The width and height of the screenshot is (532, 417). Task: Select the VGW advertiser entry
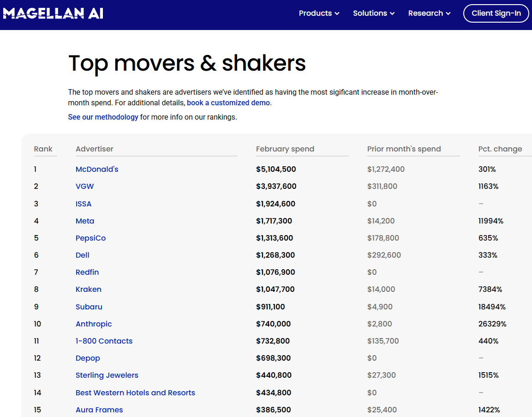point(85,187)
